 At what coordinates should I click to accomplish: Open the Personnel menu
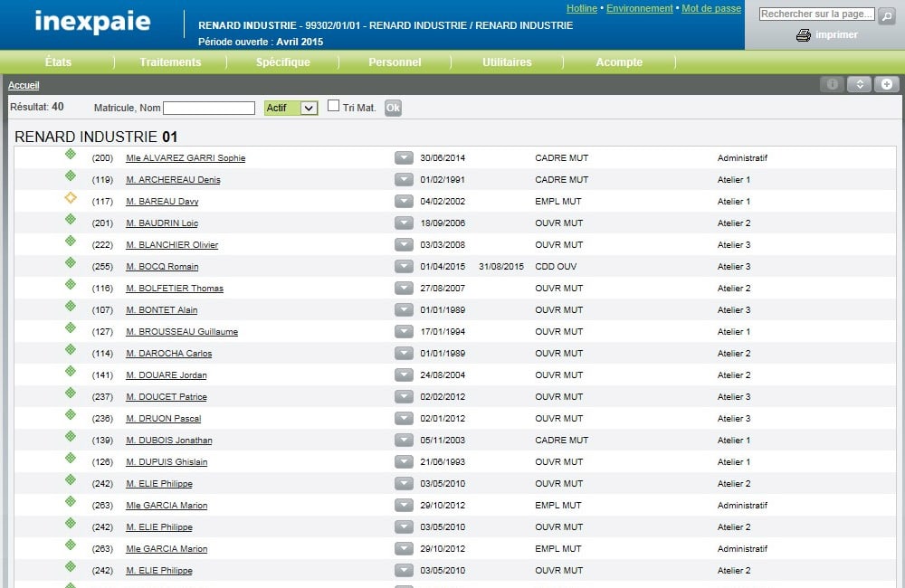(x=395, y=62)
